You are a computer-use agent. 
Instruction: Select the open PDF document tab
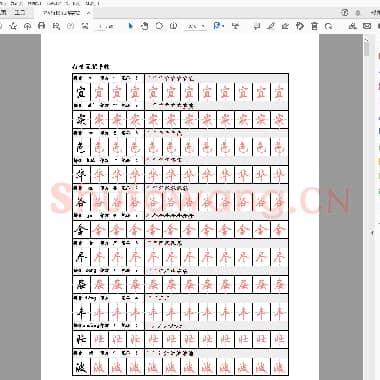click(62, 13)
